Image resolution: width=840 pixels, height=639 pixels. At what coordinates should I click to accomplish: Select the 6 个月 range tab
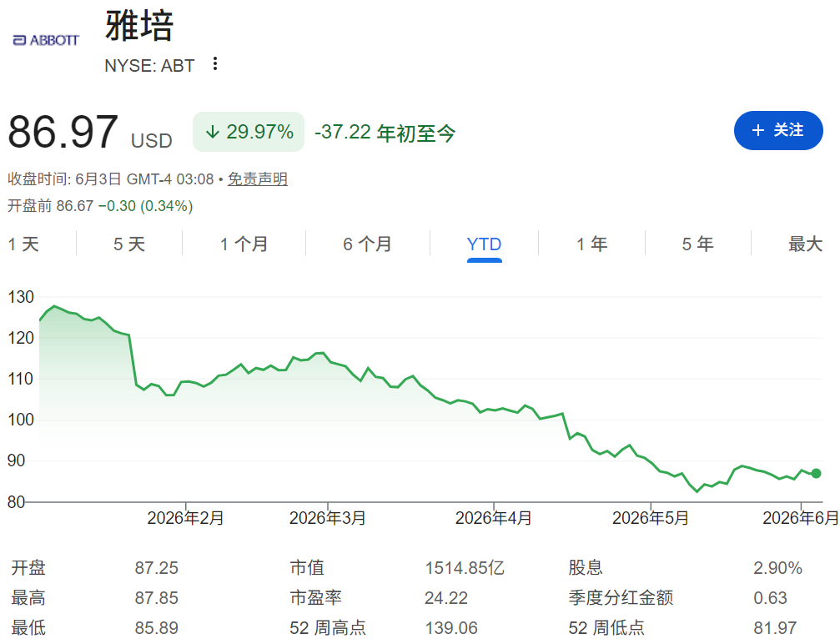coord(368,244)
